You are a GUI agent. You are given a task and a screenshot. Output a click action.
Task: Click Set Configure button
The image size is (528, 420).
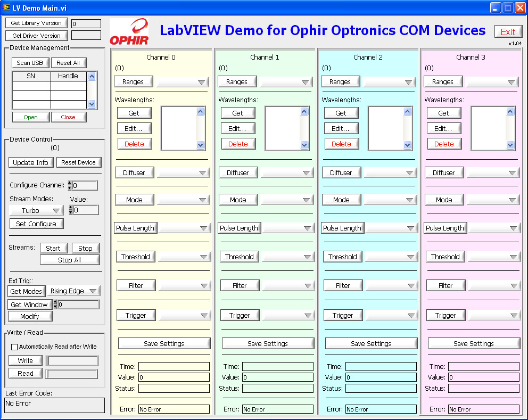[x=36, y=224]
